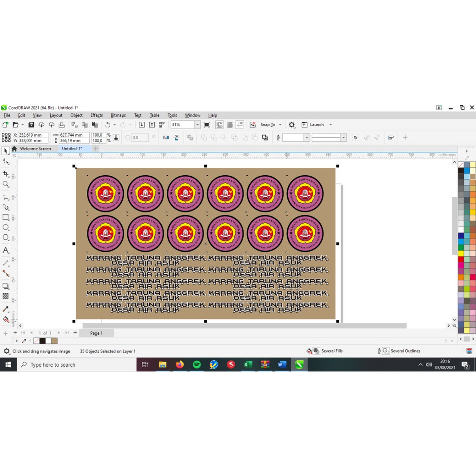Select the Interactive Fill tool
The width and height of the screenshot is (476, 476).
[6, 319]
